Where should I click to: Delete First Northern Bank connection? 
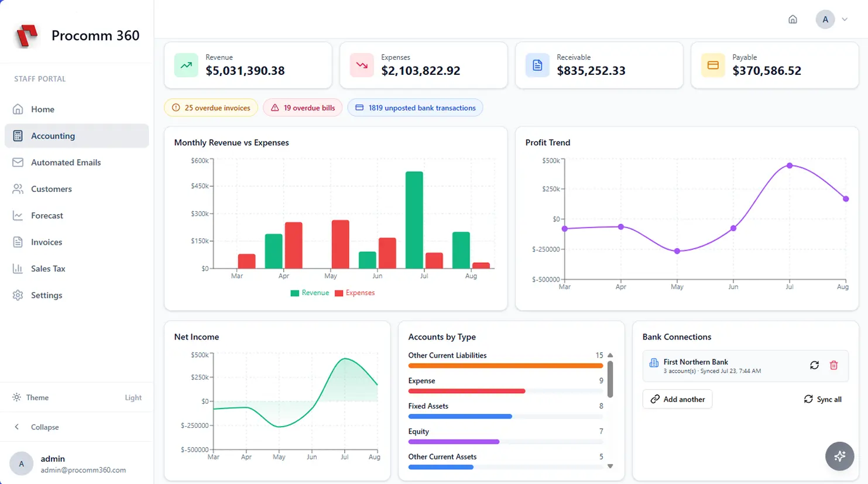pos(834,365)
